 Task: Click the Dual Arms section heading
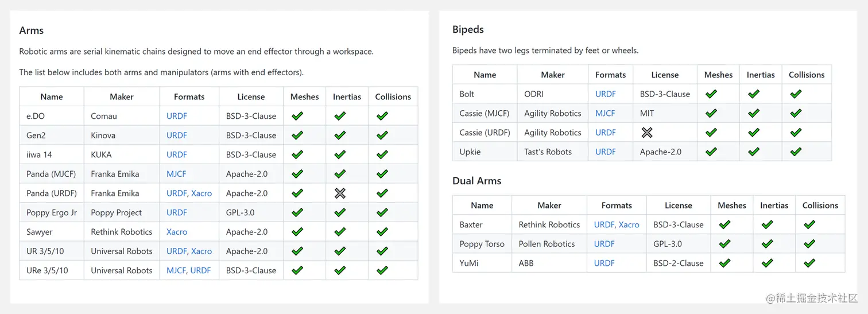tap(476, 181)
